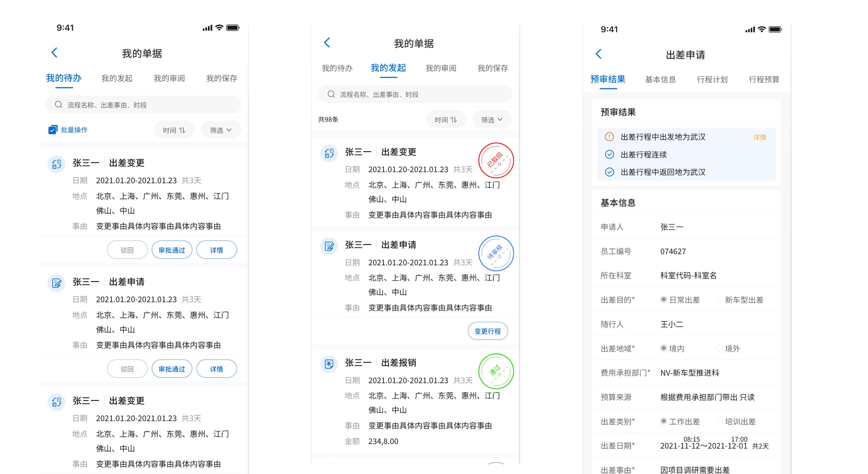Click orange warning icon beside 出发地为武汉
The width and height of the screenshot is (868, 474).
609,137
